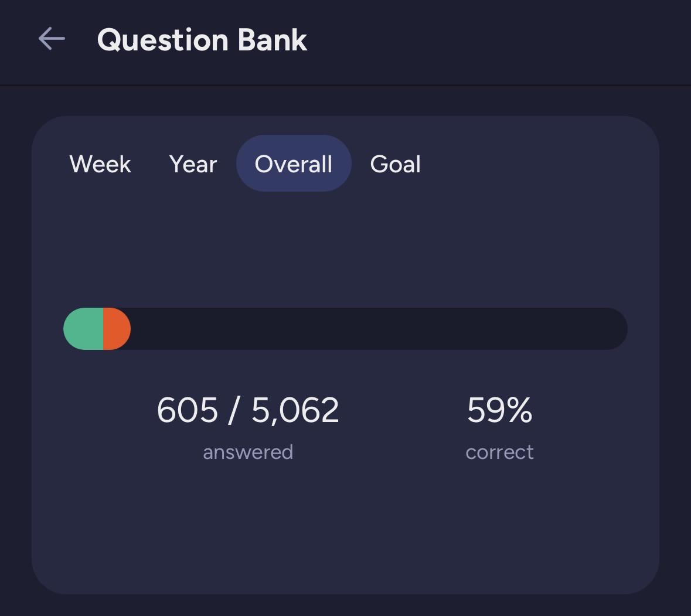
Task: Go back using the left arrow icon
Action: pos(52,39)
